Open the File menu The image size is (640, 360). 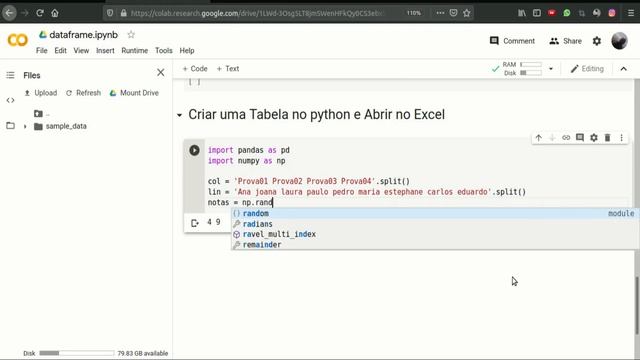coord(42,51)
